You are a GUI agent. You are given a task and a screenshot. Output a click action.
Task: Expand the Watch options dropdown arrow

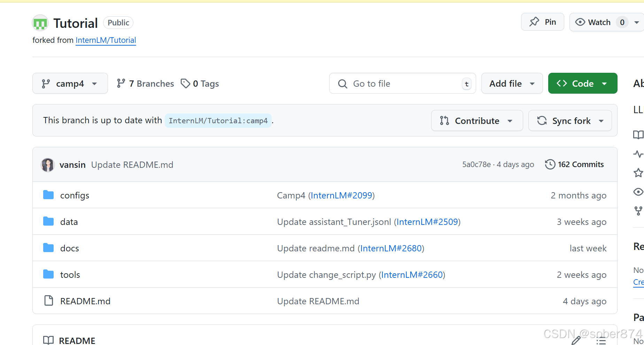click(x=637, y=22)
